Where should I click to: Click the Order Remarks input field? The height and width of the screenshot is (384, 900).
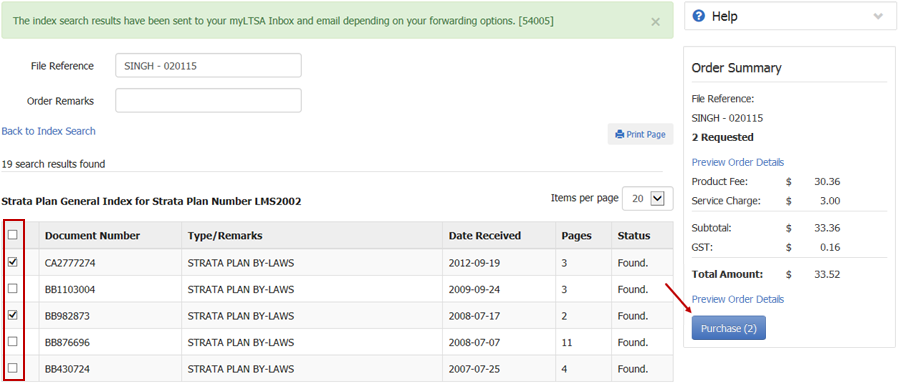tap(208, 100)
